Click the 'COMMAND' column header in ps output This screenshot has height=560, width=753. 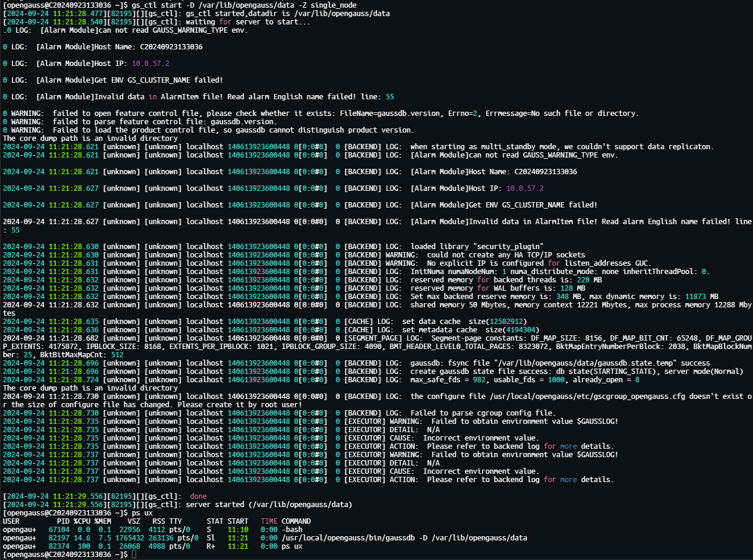pos(296,521)
